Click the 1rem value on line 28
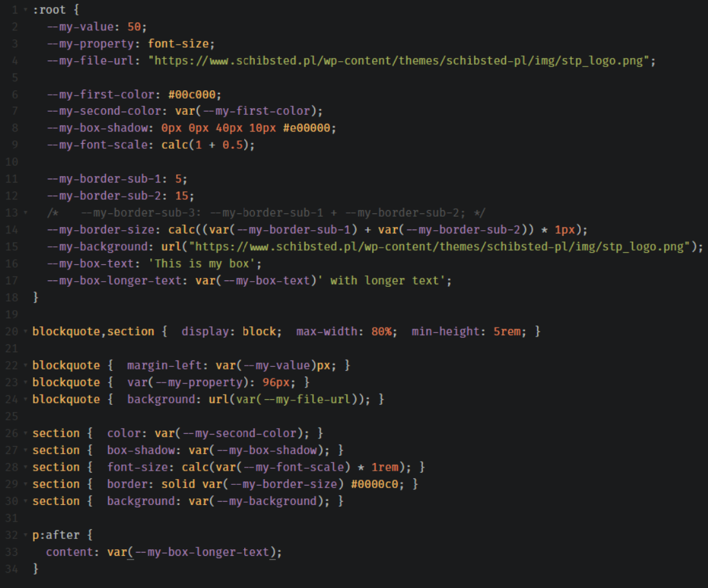Viewport: 708px width, 588px height. 385,467
